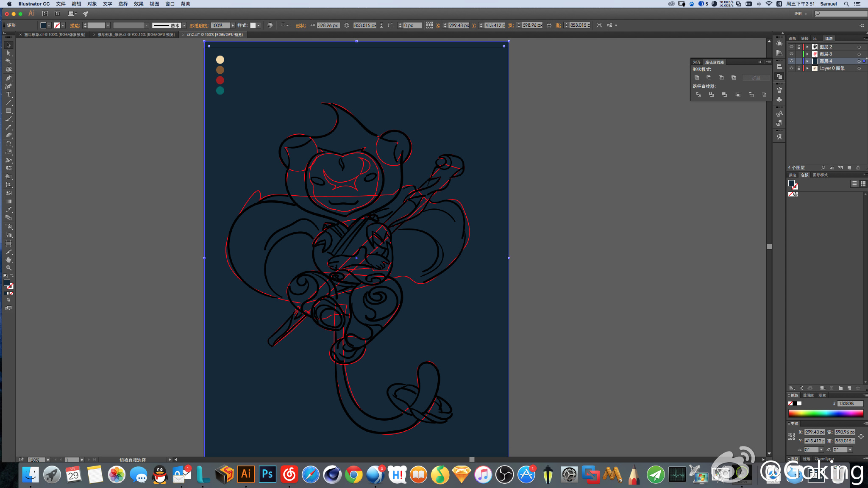Click the color spectrum bar in Color panel
This screenshot has height=488, width=868.
(x=826, y=413)
